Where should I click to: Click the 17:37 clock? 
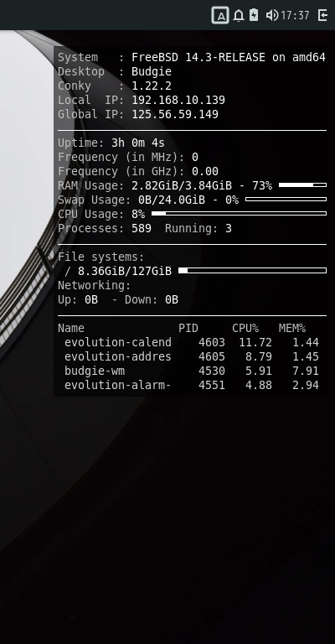pos(295,16)
